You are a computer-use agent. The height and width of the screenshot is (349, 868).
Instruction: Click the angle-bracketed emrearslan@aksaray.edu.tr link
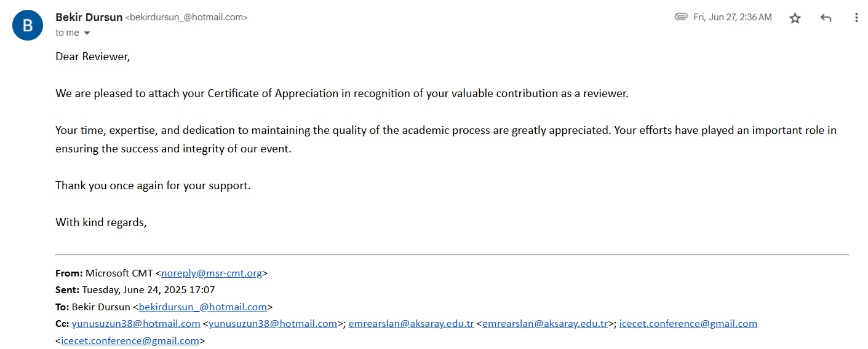pos(544,323)
